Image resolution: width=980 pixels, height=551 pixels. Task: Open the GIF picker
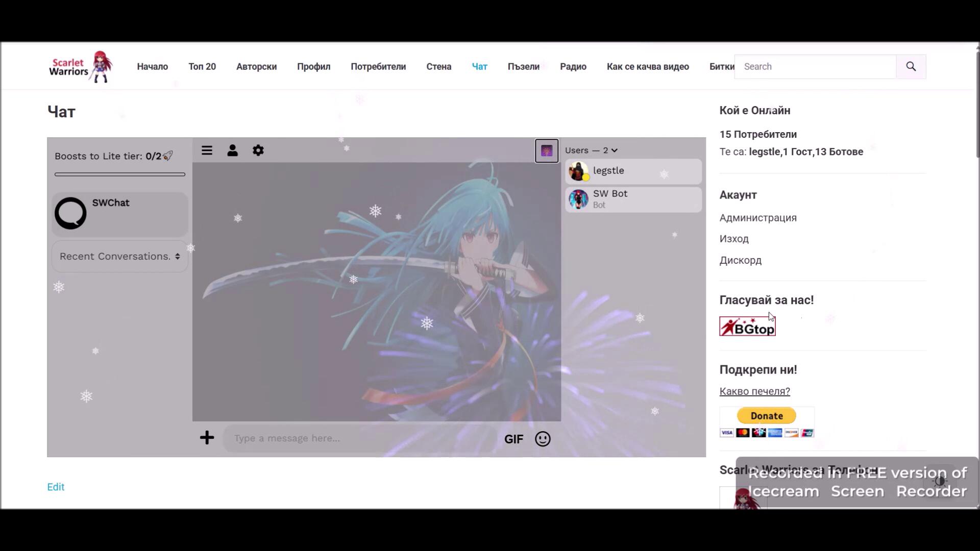click(x=513, y=439)
